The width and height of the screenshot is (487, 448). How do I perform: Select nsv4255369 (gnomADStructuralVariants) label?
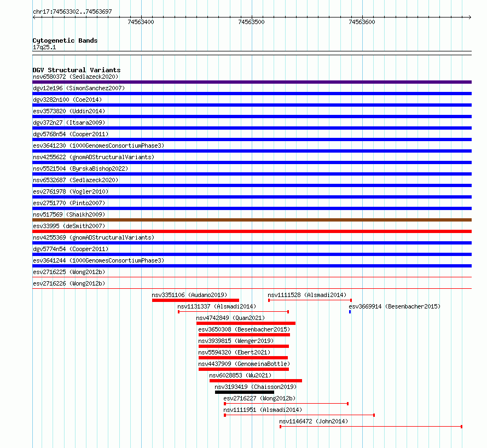click(x=94, y=237)
